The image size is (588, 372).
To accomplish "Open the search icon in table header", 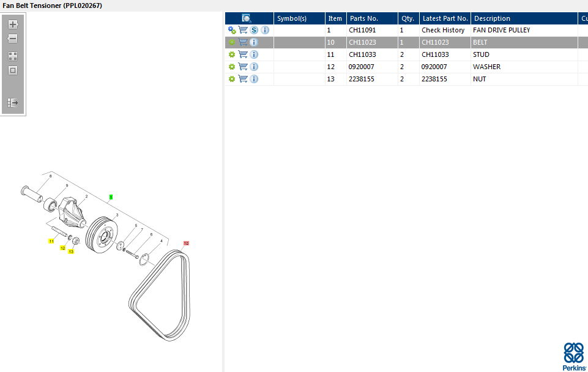I will (247, 18).
